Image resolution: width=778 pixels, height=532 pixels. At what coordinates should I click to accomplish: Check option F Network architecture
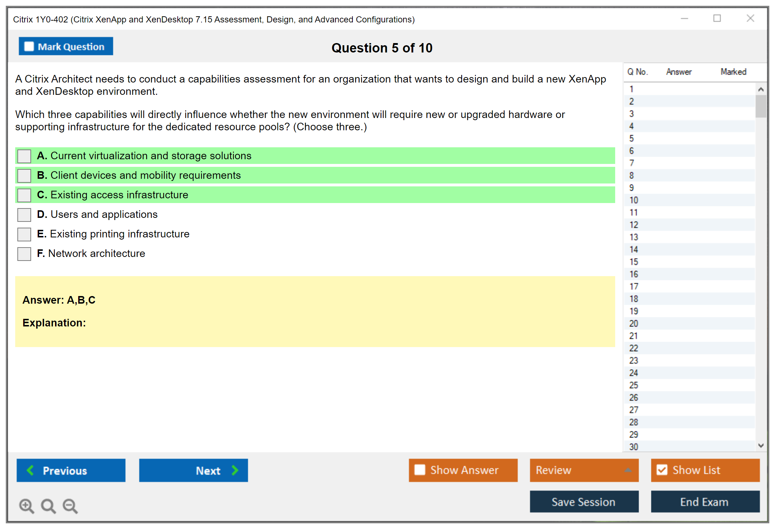(x=24, y=254)
